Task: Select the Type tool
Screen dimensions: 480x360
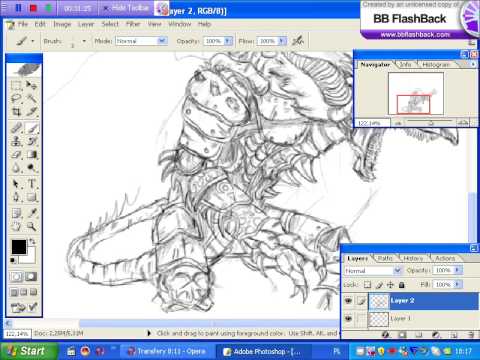Action: click(32, 184)
